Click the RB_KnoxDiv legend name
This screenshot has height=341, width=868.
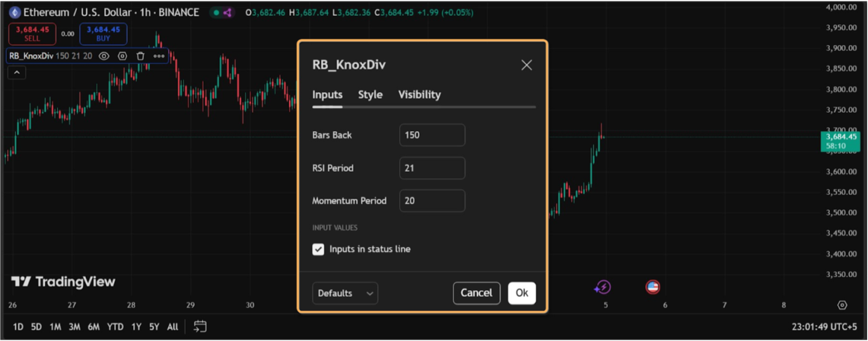tap(31, 56)
